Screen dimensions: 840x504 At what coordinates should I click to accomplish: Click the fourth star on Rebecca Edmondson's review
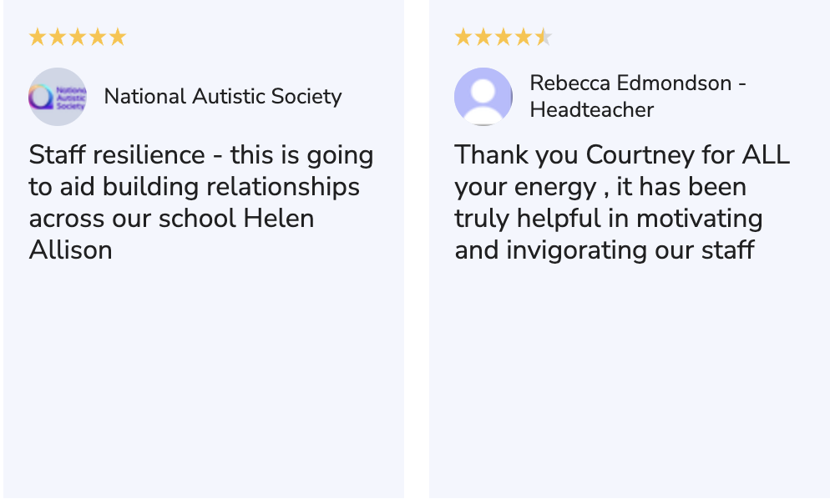coord(524,37)
